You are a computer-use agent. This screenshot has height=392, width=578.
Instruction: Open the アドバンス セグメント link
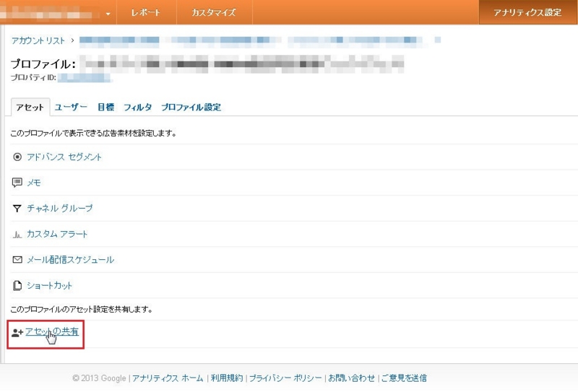point(64,157)
